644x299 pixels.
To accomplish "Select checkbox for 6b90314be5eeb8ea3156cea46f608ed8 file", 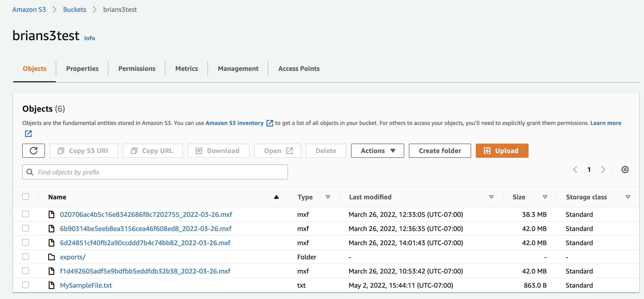I will pyautogui.click(x=26, y=228).
